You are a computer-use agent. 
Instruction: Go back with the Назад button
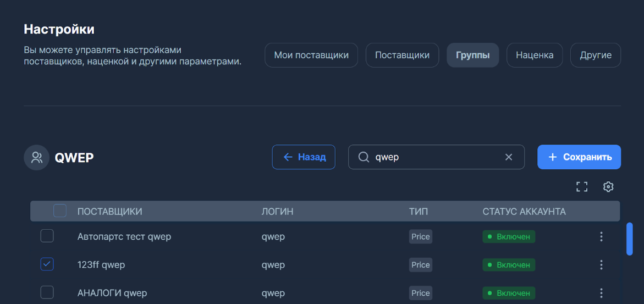(304, 157)
